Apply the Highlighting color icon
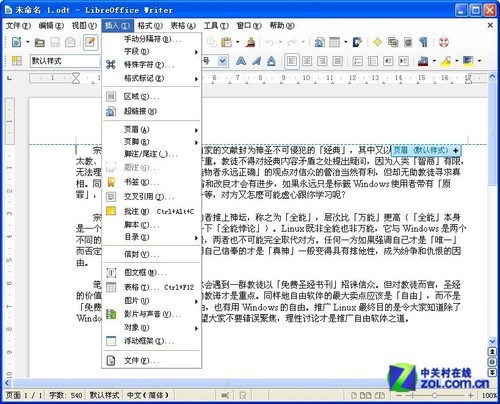 click(446, 61)
